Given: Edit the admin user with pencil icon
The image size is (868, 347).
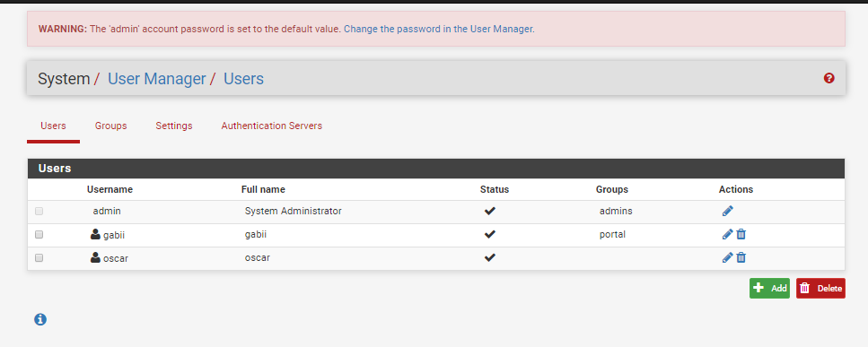Looking at the screenshot, I should coord(727,211).
